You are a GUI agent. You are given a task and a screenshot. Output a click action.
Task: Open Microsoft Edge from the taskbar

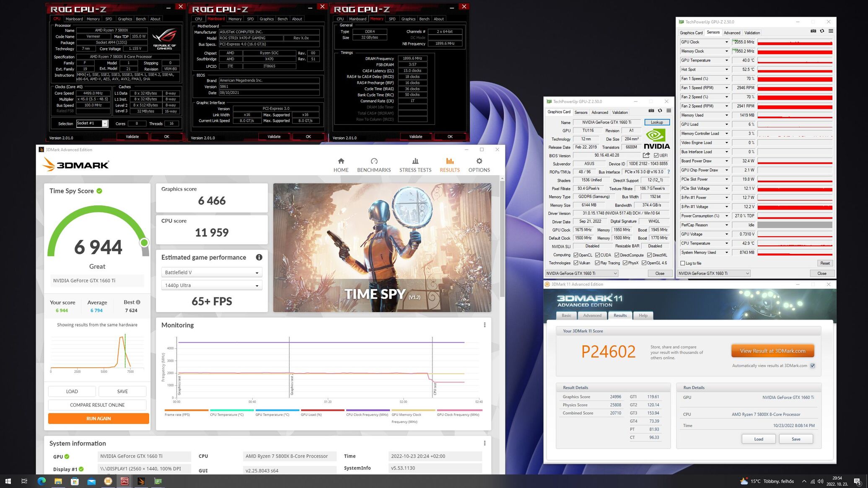41,481
